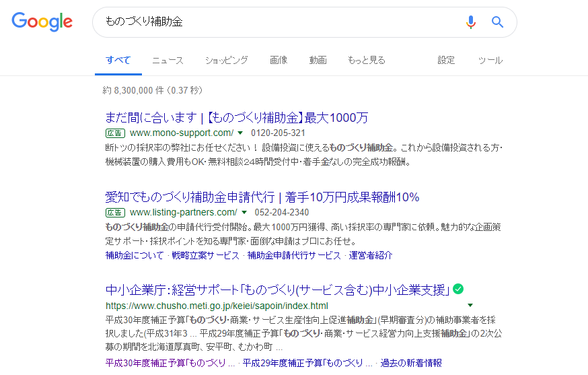Open the 平成30年度補正予算「ものづくり sitelink
This screenshot has width=588, height=375.
(x=170, y=363)
